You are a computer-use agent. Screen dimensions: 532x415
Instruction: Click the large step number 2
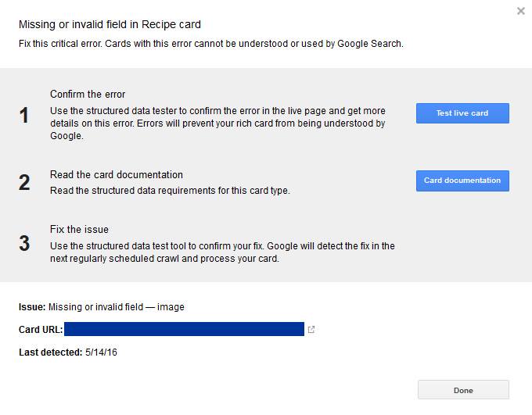(x=24, y=183)
